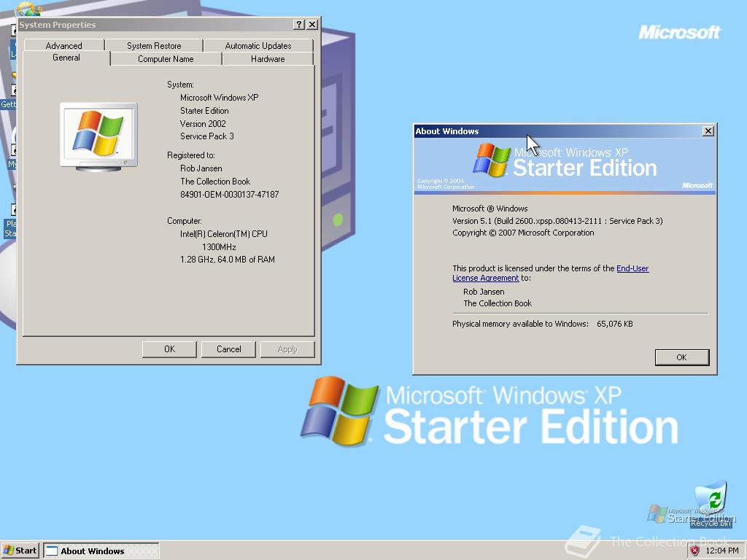Image resolution: width=747 pixels, height=560 pixels.
Task: Click the 'Service Pack 3' text in System Properties
Action: tap(206, 136)
